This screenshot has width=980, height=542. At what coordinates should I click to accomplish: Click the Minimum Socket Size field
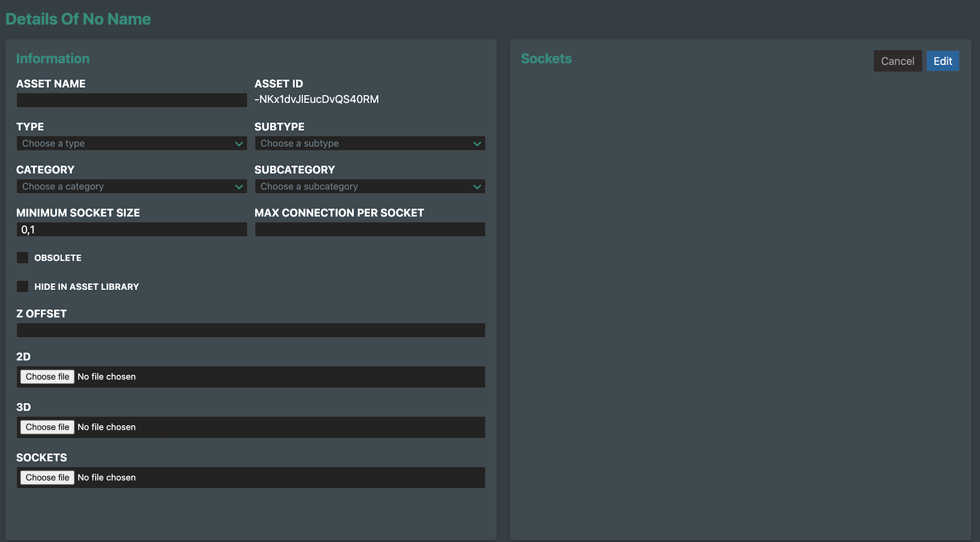(x=131, y=229)
